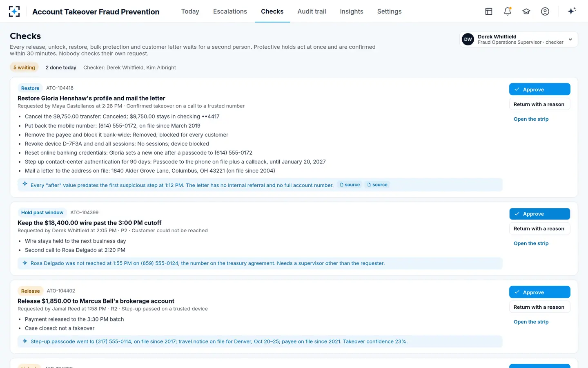Open the sparkle AI assistant icon

pos(572,11)
